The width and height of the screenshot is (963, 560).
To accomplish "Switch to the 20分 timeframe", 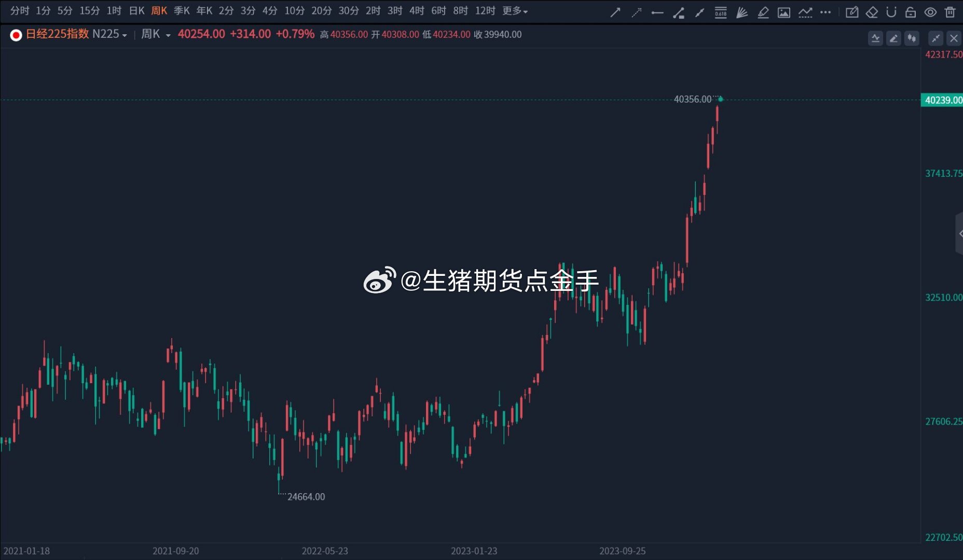I will pyautogui.click(x=322, y=11).
